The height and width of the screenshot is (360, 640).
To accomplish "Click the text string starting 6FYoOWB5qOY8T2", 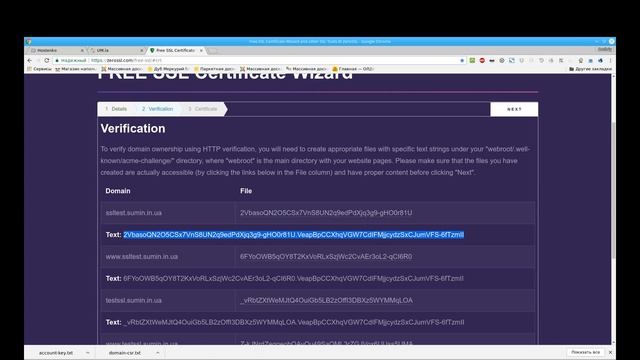I will coord(293,278).
